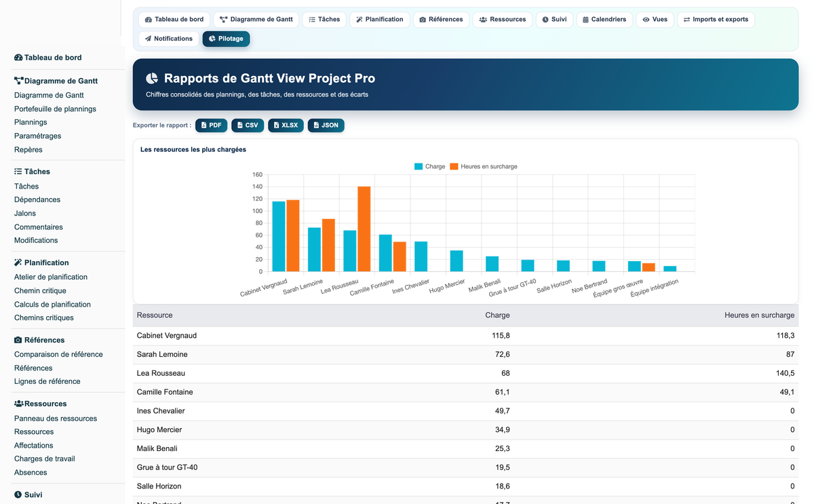Open Imports et exports tab
The height and width of the screenshot is (504, 814).
point(716,20)
